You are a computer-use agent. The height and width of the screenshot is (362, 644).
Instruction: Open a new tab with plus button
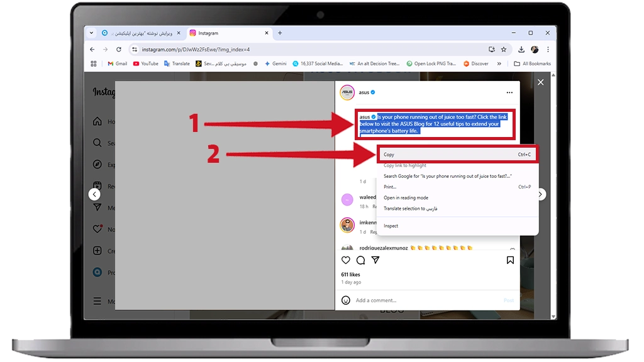tap(280, 33)
